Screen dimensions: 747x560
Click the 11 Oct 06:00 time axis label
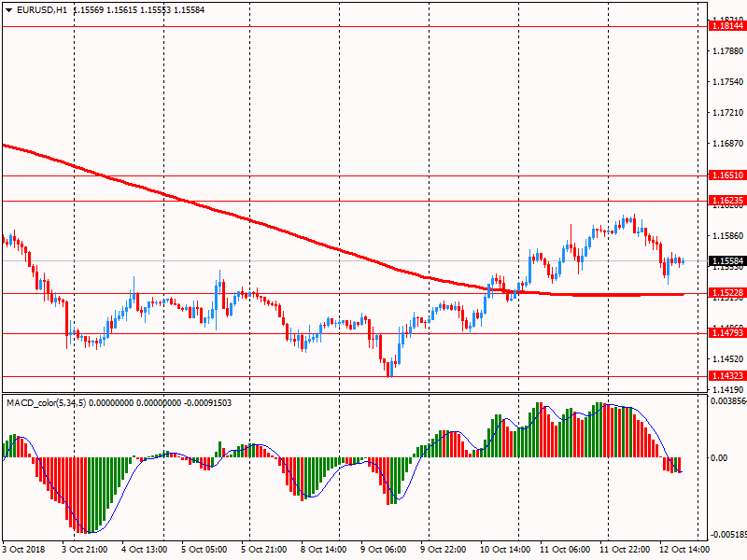pyautogui.click(x=565, y=550)
